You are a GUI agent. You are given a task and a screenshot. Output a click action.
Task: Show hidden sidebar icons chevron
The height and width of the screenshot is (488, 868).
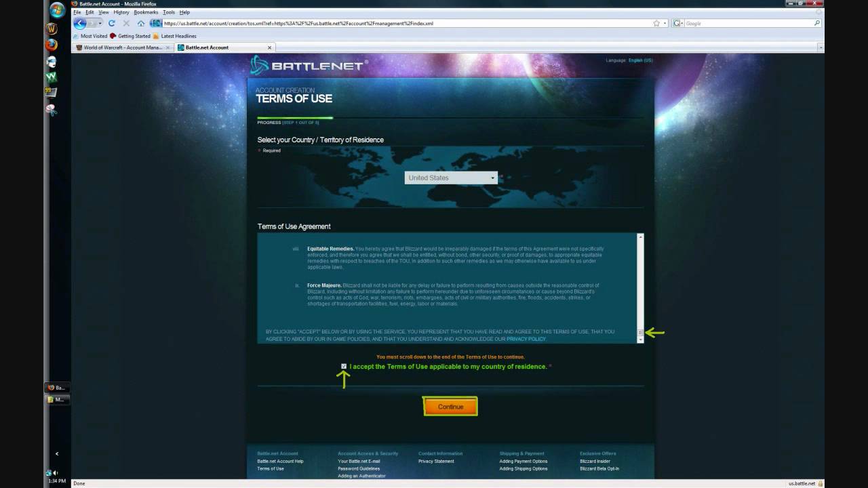click(57, 453)
